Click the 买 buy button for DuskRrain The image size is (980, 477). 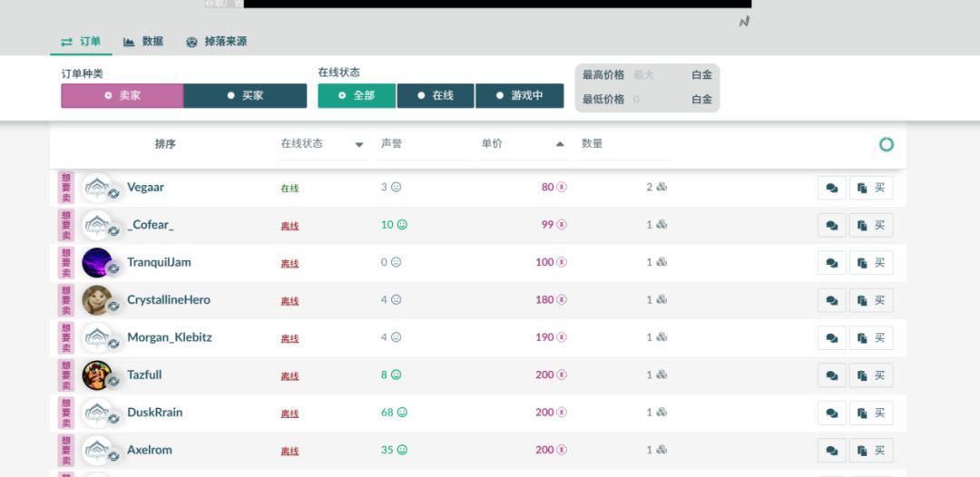click(x=871, y=413)
